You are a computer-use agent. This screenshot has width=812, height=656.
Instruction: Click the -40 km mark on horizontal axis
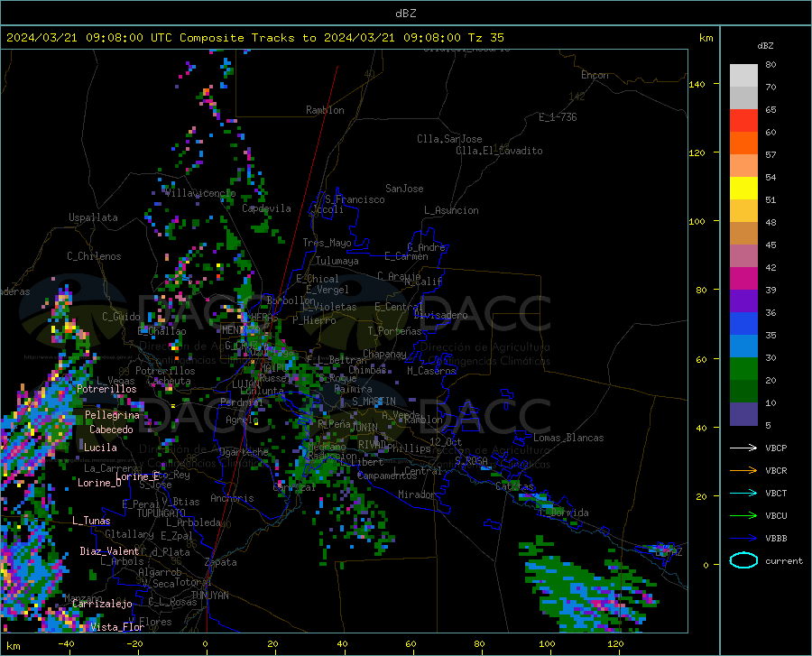tap(66, 644)
